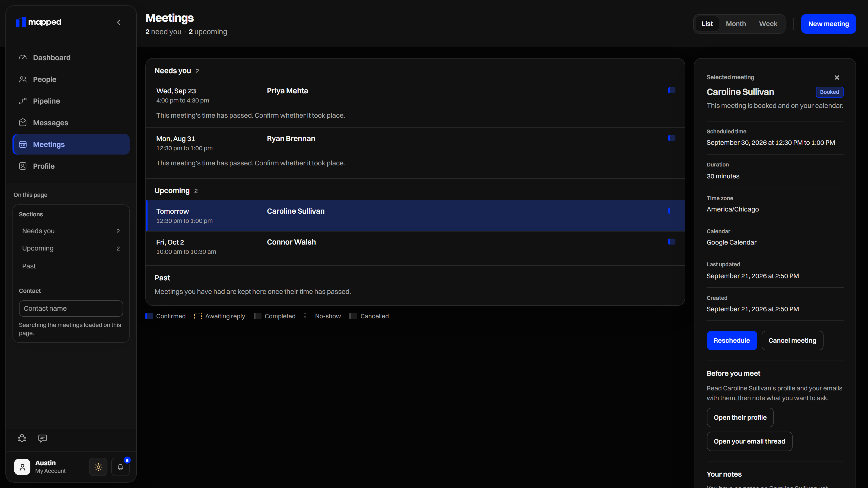The height and width of the screenshot is (488, 868).
Task: Focus the Contact name search field
Action: click(71, 309)
